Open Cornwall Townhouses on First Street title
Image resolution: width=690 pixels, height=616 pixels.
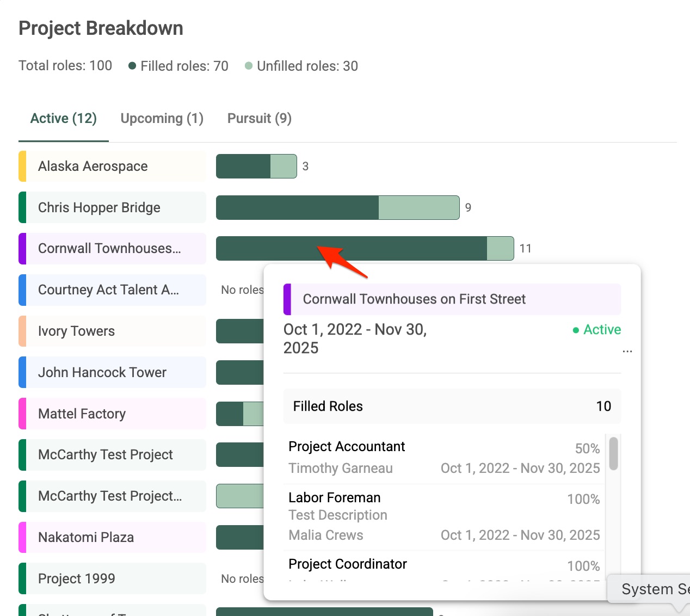[x=414, y=299]
